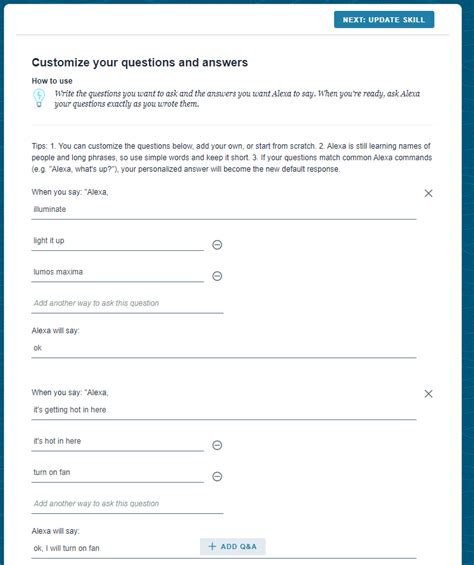474x565 pixels.
Task: Remove the 'lumos maxima' phrase variation
Action: point(217,276)
